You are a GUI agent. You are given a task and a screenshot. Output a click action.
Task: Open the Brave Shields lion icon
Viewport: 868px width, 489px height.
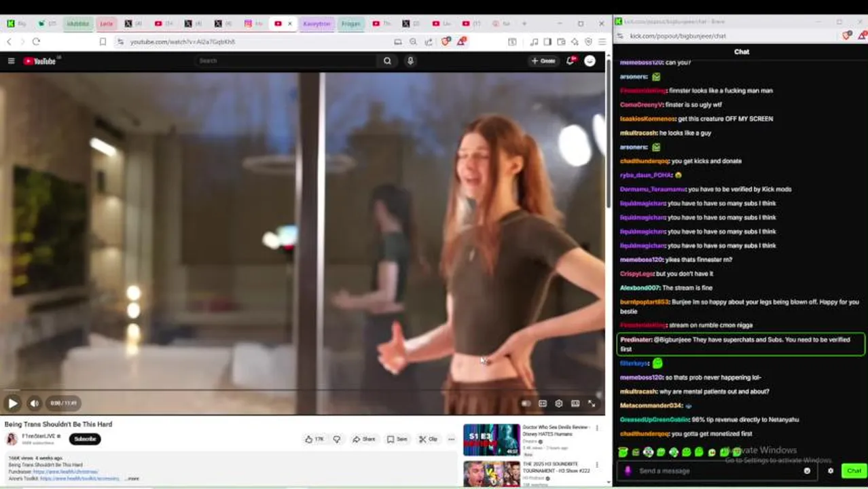pos(446,42)
